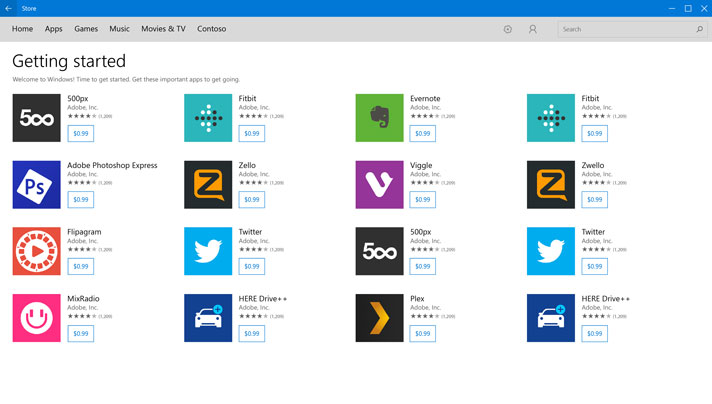Open the Zello app icon
Screen dimensions: 712x404
coord(208,185)
